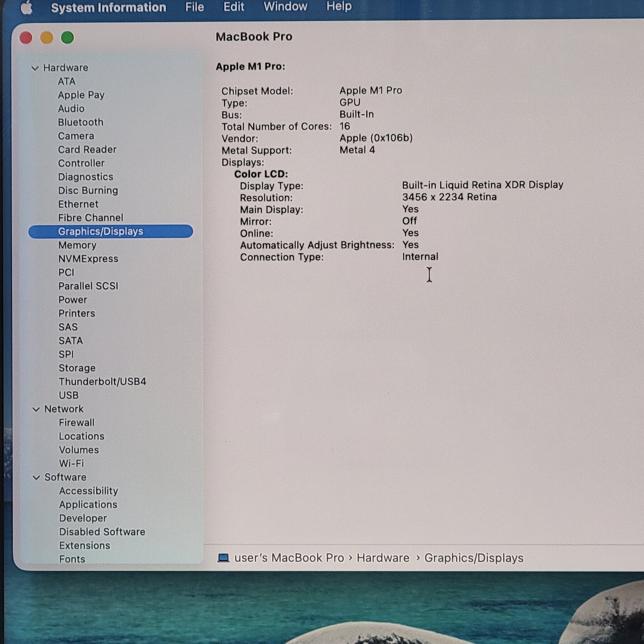Select Disc Burning in the sidebar
The height and width of the screenshot is (644, 644).
tap(88, 191)
